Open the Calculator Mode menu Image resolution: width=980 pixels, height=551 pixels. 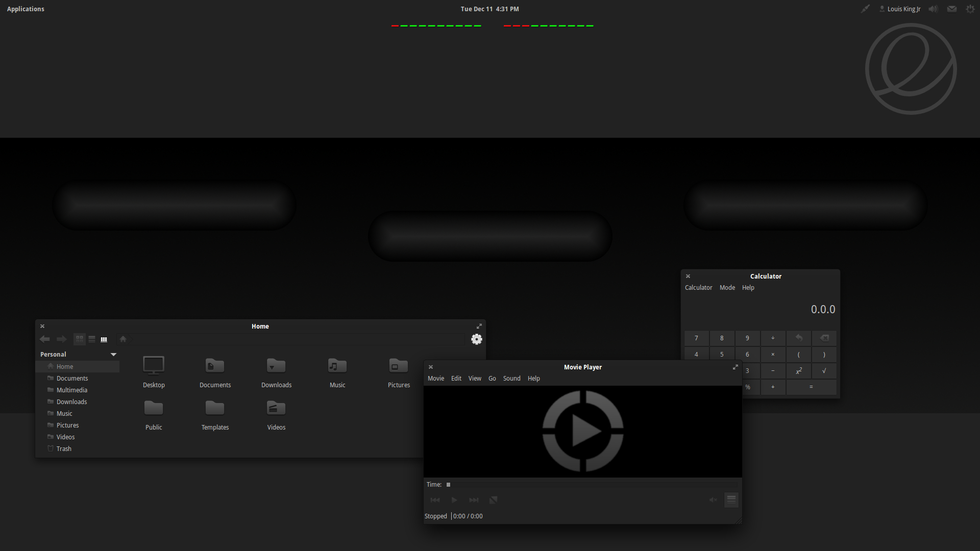point(727,287)
